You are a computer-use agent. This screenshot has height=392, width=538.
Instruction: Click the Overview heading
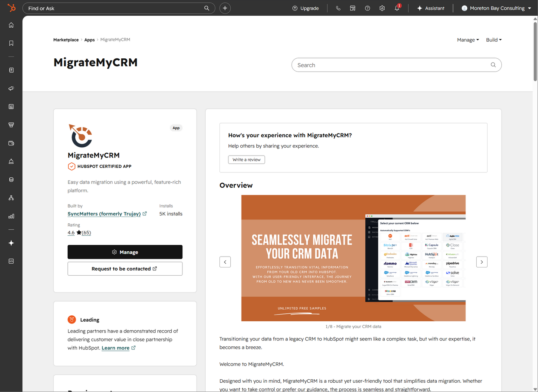click(236, 185)
